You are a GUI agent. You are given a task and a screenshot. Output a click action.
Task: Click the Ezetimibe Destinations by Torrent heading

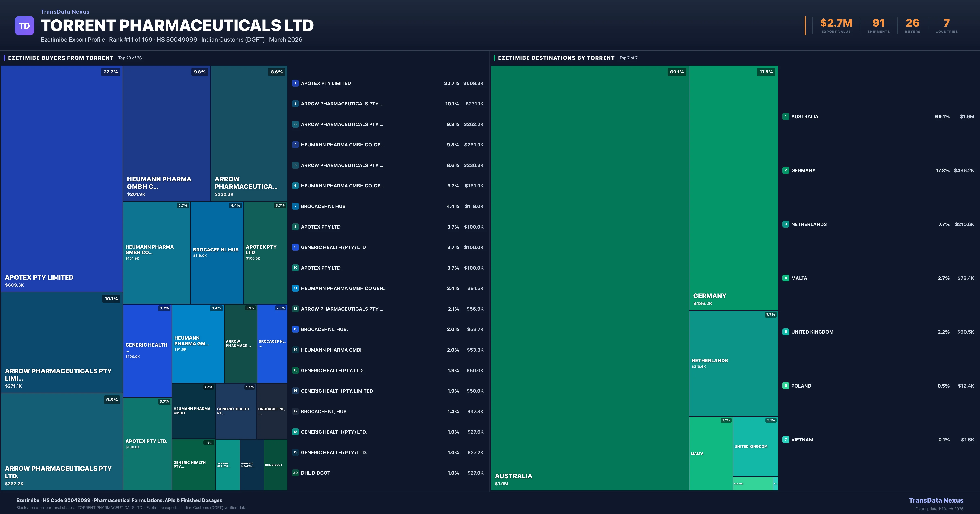click(556, 58)
